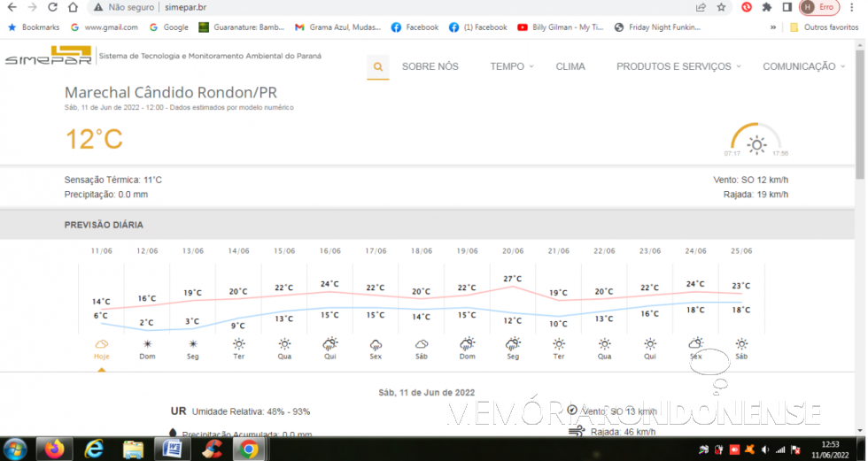Click the site search magnifier icon

coord(378,66)
